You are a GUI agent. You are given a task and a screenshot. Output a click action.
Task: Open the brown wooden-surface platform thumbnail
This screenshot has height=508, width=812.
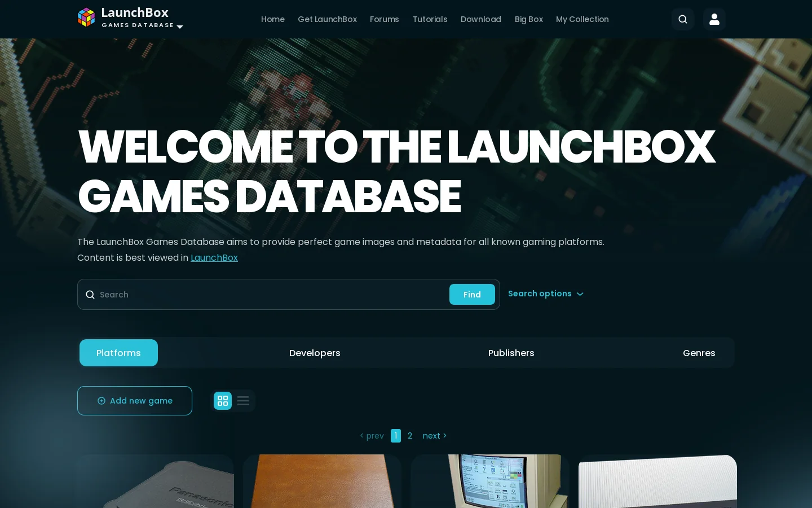point(322,481)
